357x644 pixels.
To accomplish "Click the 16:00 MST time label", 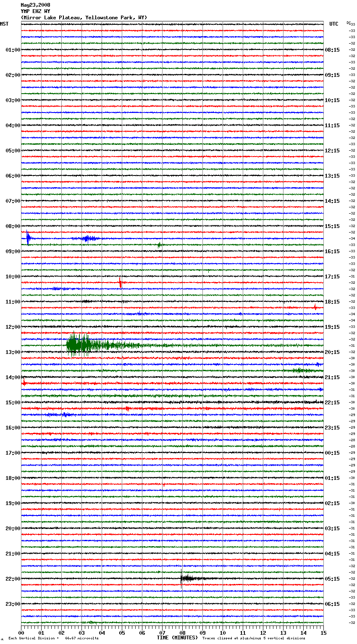I will [13, 428].
